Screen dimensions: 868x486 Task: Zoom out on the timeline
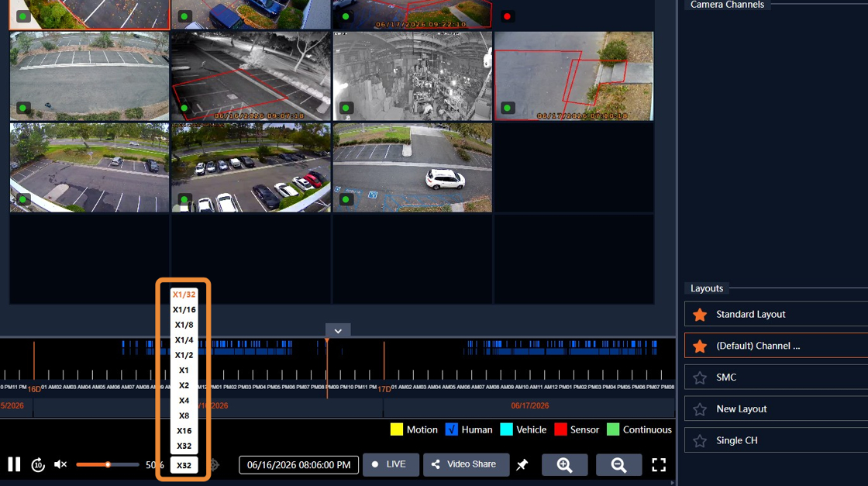618,465
